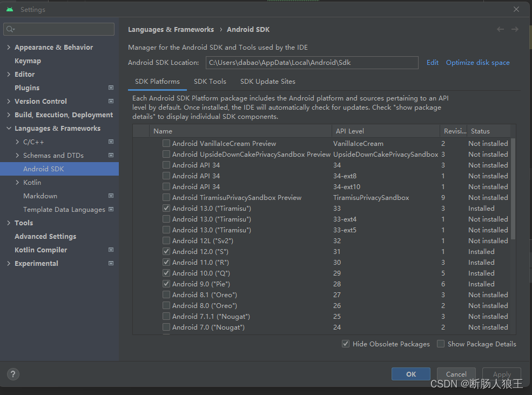Expand the Kotlin settings node
Viewport: 532px width, 395px height.
[16, 182]
